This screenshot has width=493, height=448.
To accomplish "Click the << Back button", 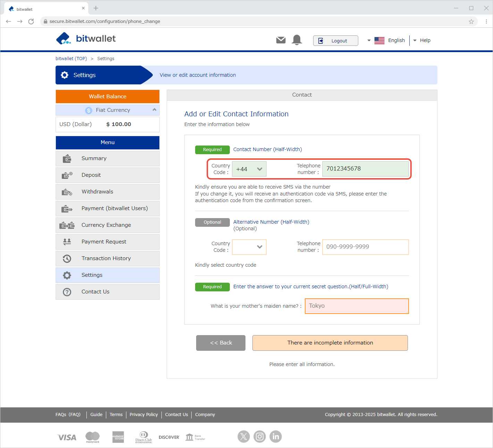I will pos(221,343).
